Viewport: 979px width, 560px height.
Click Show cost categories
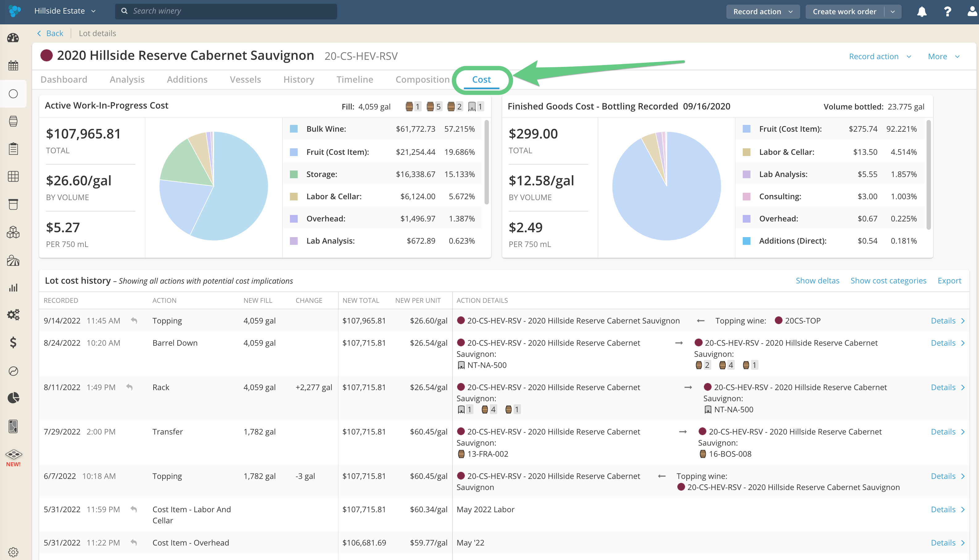click(888, 280)
